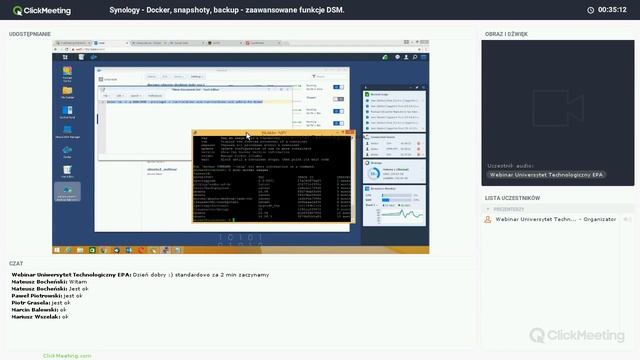Click the Edit button in Docker toolbar
The height and width of the screenshot is (360, 640).
[165, 76]
